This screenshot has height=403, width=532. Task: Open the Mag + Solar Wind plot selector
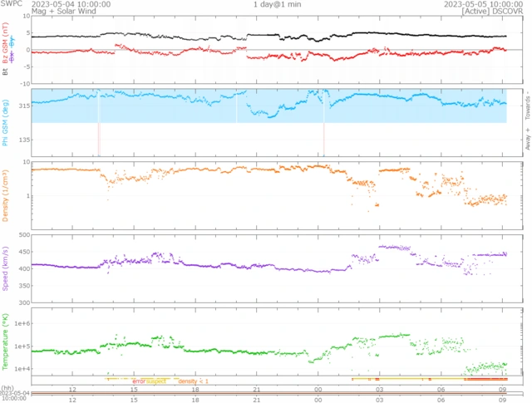(x=64, y=11)
